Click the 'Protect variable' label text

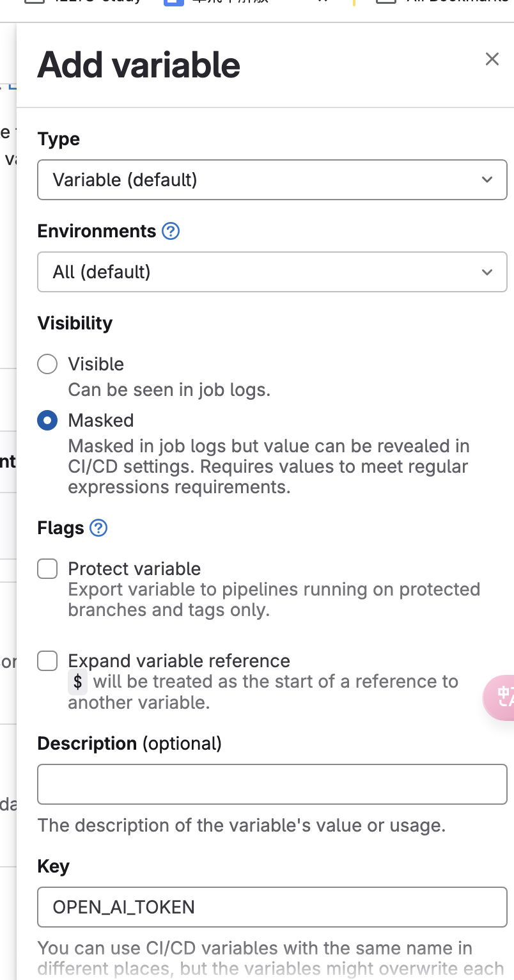[134, 569]
